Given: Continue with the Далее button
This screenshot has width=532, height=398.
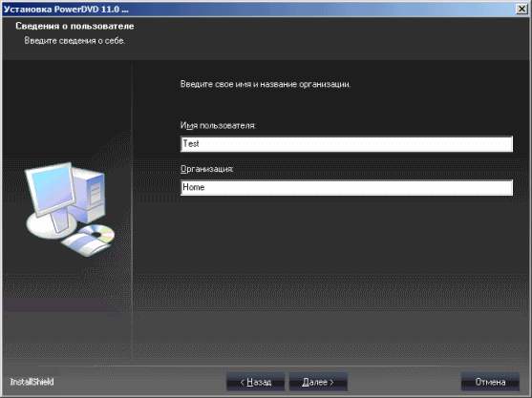Looking at the screenshot, I should pyautogui.click(x=318, y=382).
